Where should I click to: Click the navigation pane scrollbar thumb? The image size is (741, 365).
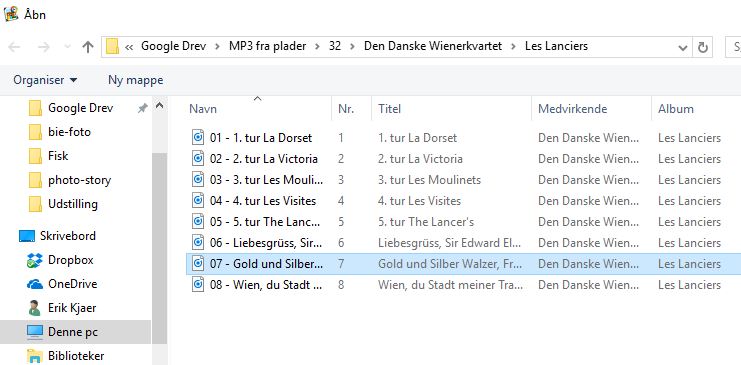(159, 248)
